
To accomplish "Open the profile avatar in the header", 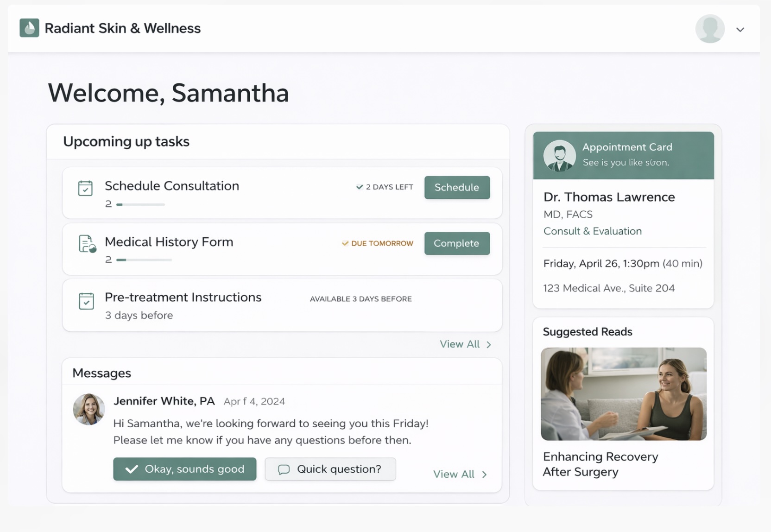I will pyautogui.click(x=710, y=28).
